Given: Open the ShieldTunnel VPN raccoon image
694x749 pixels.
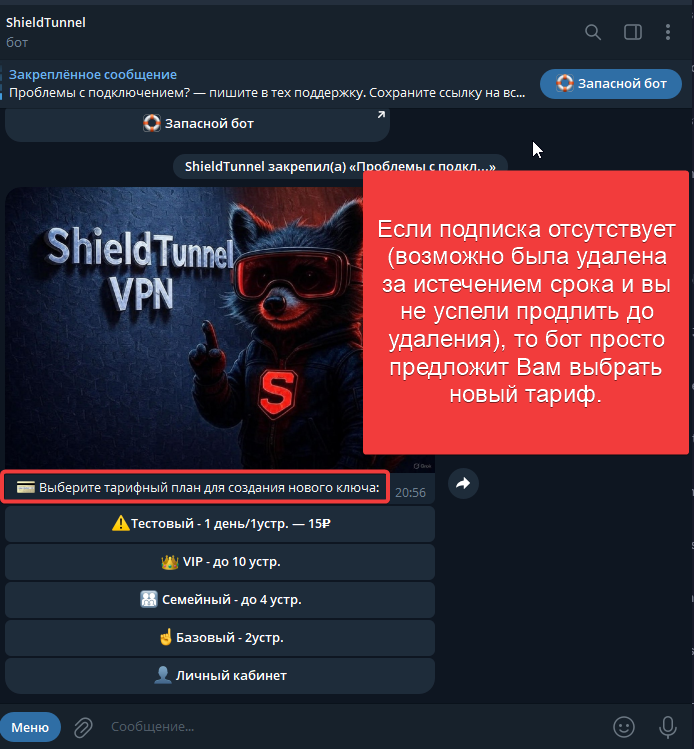Looking at the screenshot, I should (x=184, y=328).
